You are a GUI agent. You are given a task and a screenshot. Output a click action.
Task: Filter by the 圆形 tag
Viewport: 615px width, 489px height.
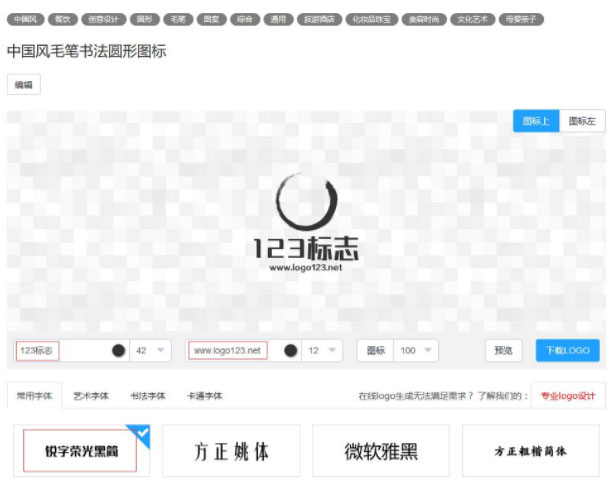[x=145, y=19]
